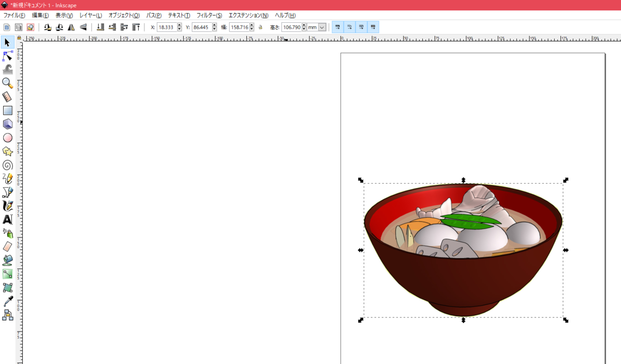Click bottom-right selection scale handle
This screenshot has width=621, height=364.
(x=566, y=320)
